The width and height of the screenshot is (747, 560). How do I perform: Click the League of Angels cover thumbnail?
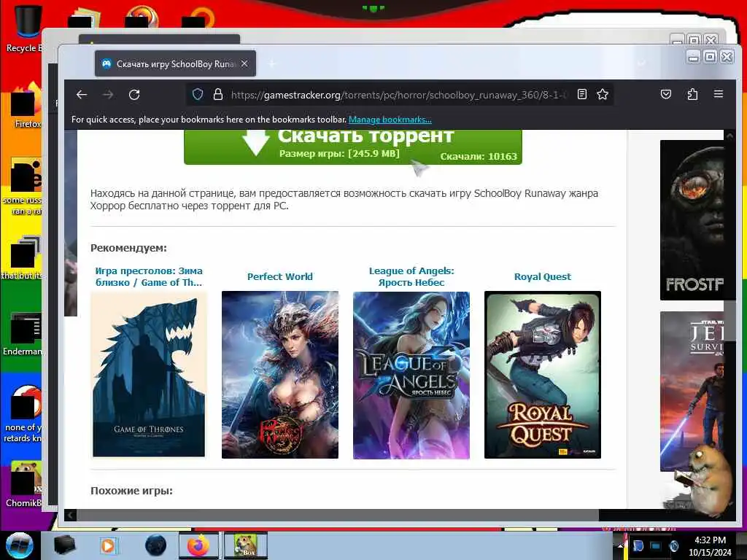[411, 375]
